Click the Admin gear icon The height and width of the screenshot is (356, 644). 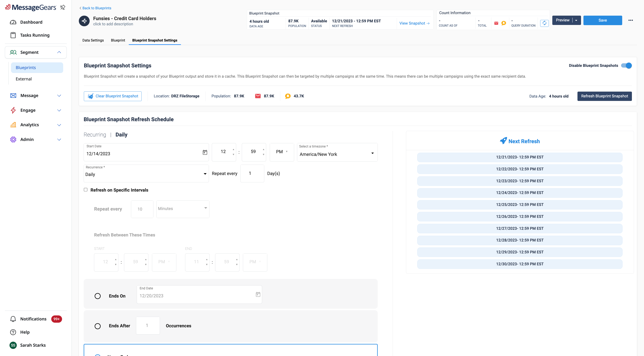coord(13,139)
